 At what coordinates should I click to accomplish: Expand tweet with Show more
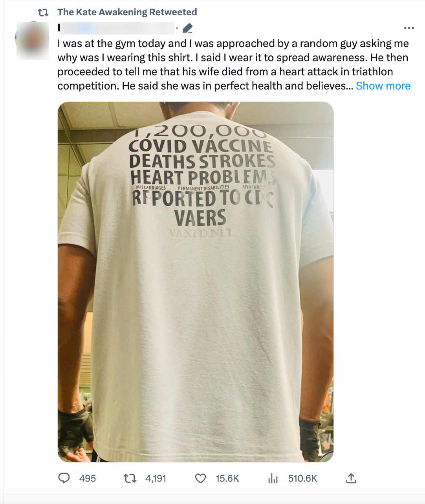coord(383,86)
